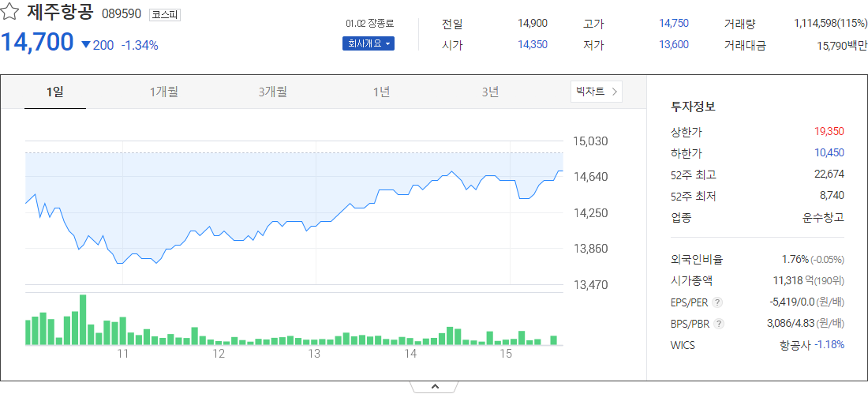Click the BPS/PBR help question icon
The width and height of the screenshot is (868, 394).
click(x=717, y=324)
